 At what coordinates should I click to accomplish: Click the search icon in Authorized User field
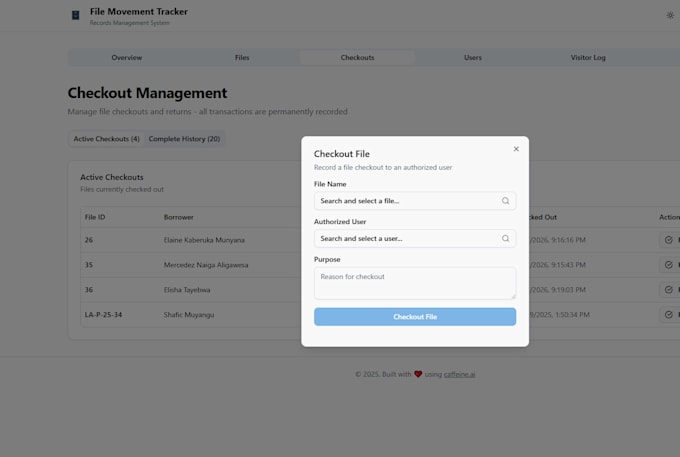506,238
